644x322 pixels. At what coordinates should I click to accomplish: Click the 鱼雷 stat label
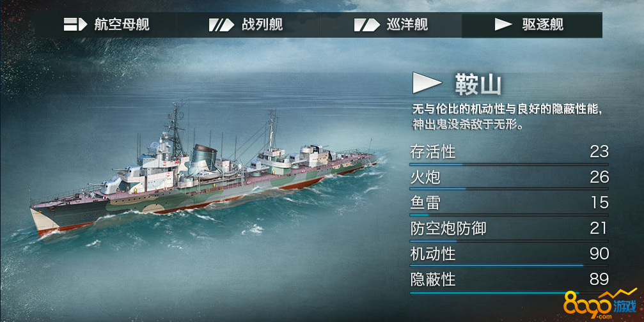(425, 203)
